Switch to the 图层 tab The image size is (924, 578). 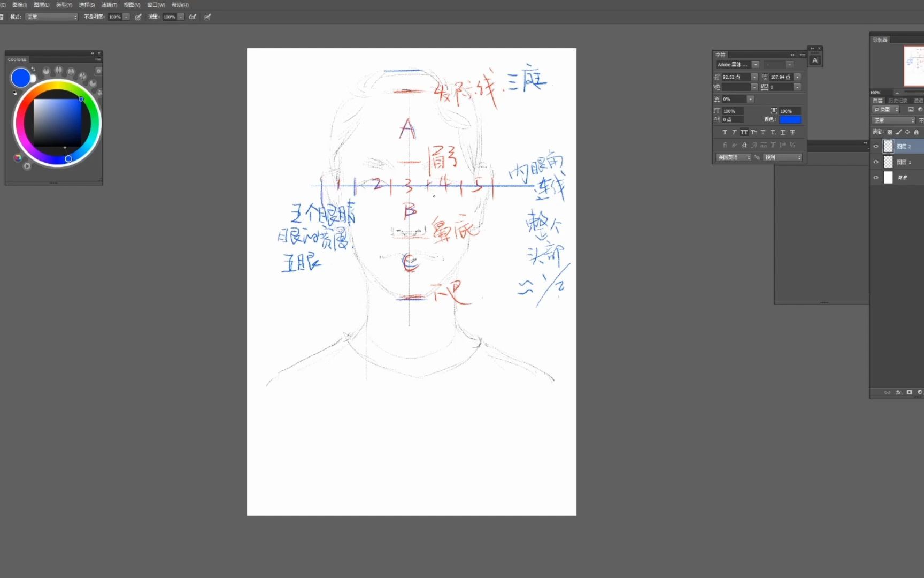[x=877, y=101]
